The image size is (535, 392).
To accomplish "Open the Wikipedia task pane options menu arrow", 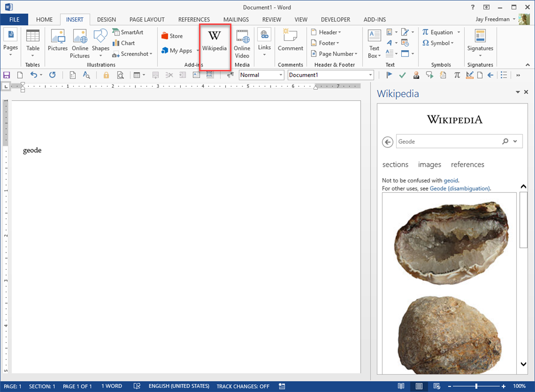I will pos(518,92).
